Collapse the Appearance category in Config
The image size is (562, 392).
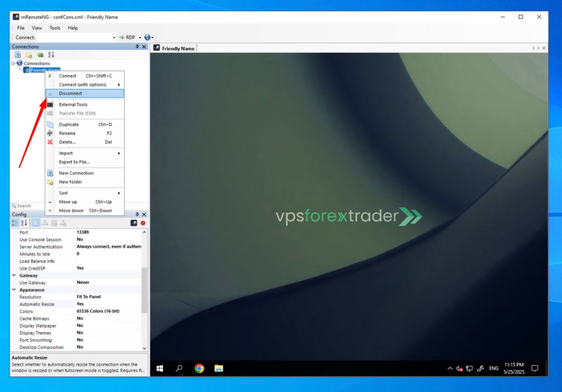tap(14, 289)
